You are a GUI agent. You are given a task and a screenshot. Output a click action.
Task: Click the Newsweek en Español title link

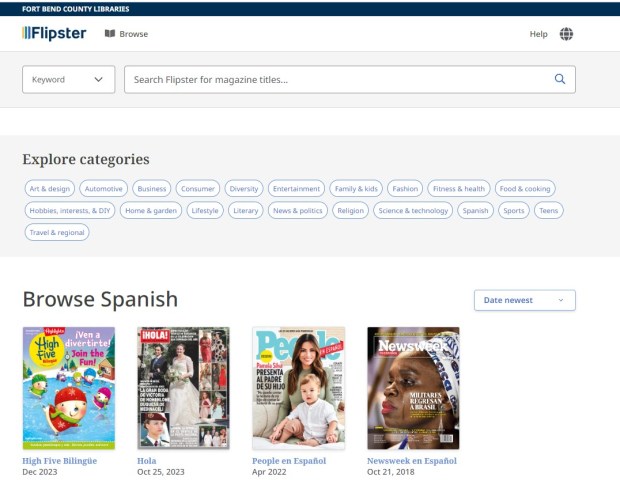[411, 461]
